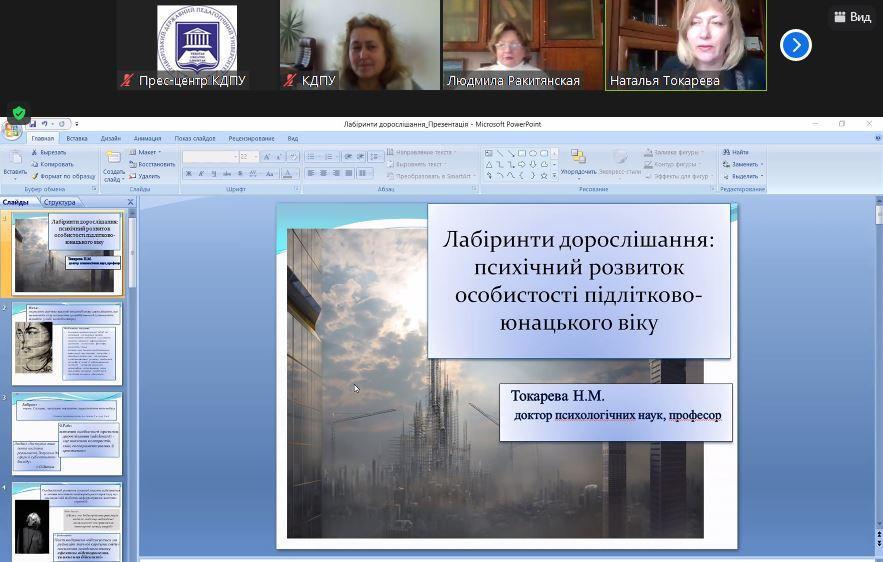The image size is (883, 562).
Task: Click the Вид view button in Zoom
Action: (x=851, y=17)
